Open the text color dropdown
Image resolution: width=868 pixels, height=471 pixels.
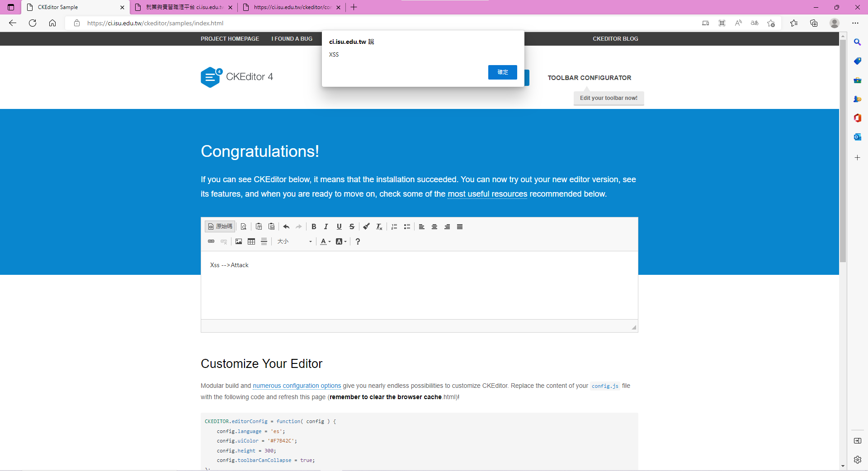pos(325,241)
